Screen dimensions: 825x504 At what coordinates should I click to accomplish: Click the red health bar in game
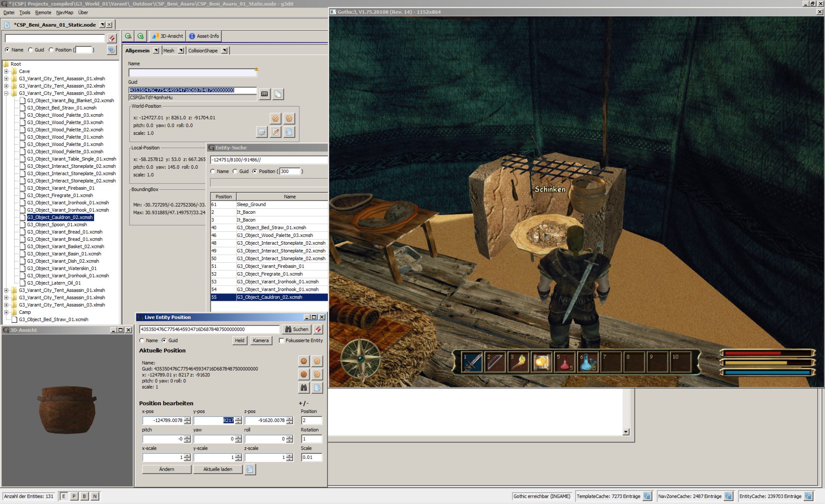point(767,353)
